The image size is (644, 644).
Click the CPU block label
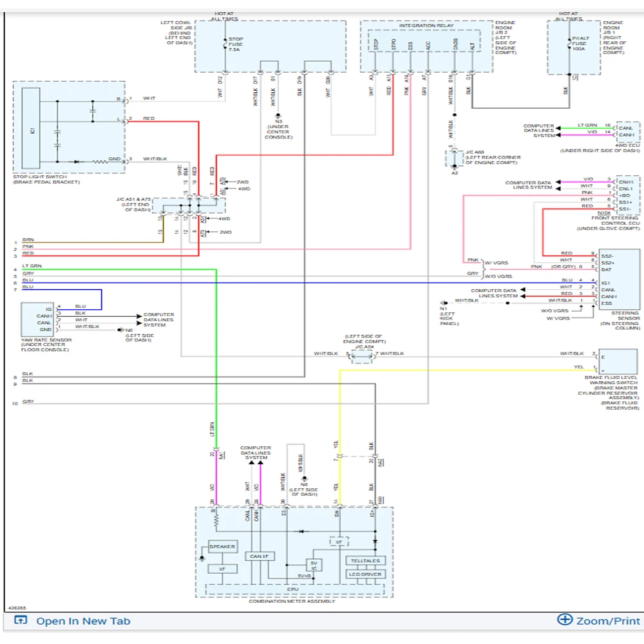(293, 589)
